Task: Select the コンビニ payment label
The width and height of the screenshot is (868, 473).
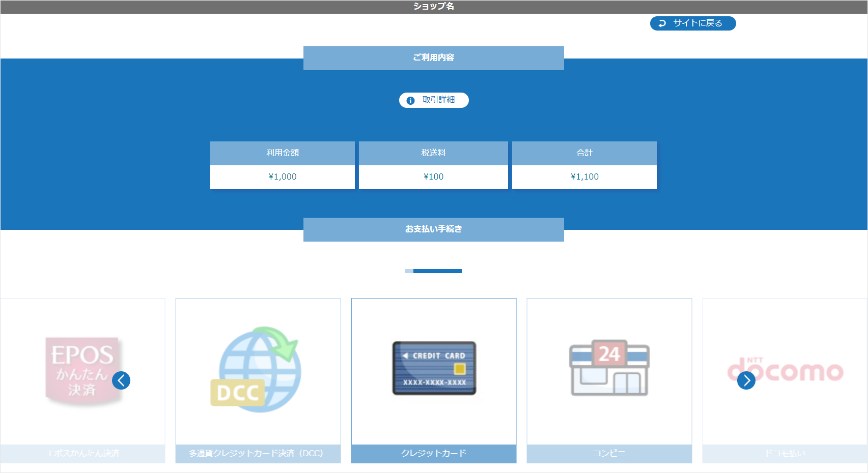Action: [609, 453]
